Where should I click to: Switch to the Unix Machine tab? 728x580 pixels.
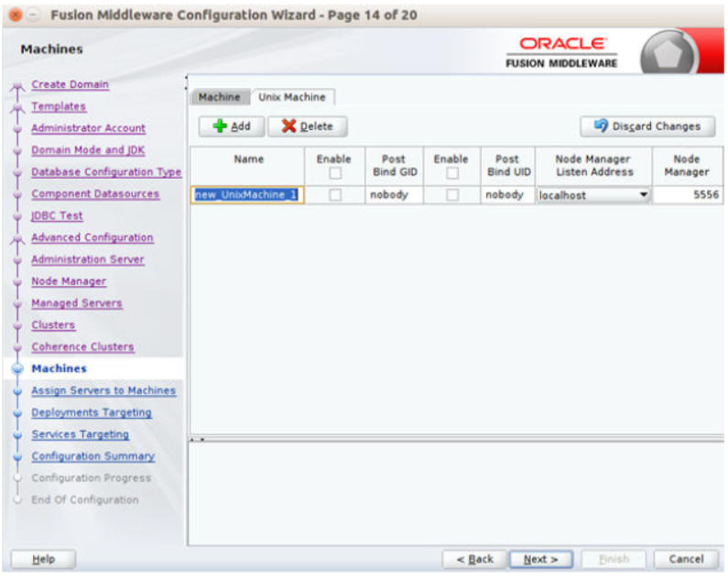tap(292, 97)
